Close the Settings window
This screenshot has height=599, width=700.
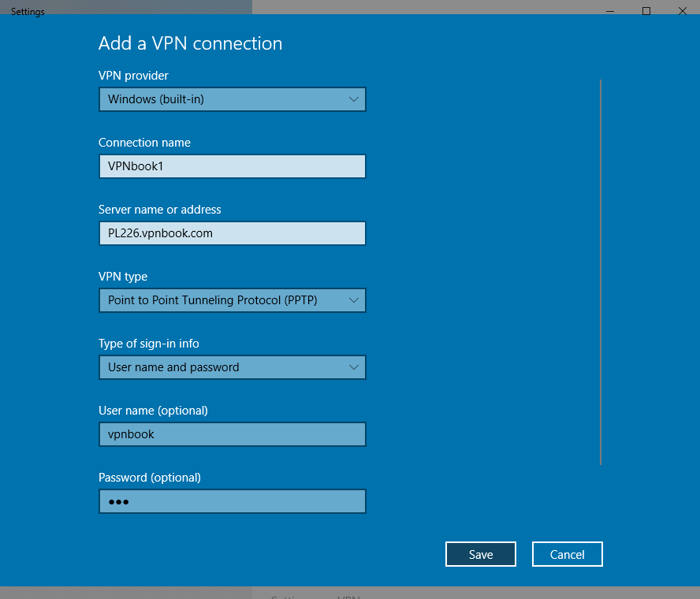point(682,11)
